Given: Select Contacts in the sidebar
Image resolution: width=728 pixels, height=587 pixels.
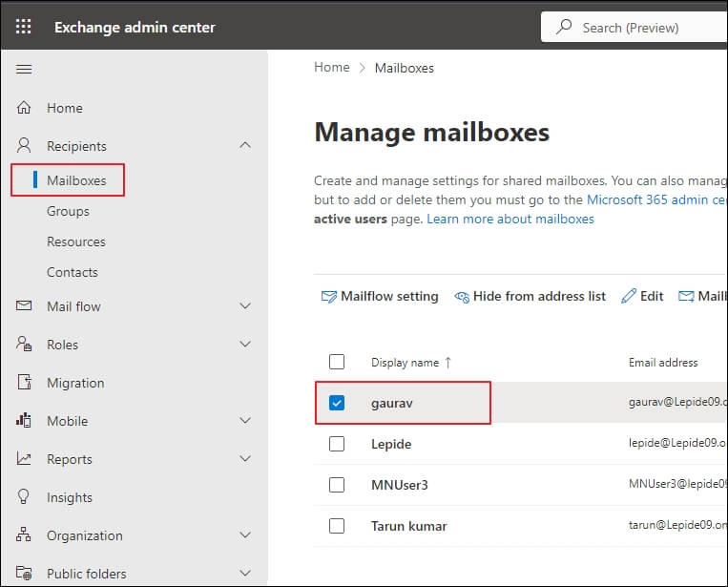Looking at the screenshot, I should (73, 272).
